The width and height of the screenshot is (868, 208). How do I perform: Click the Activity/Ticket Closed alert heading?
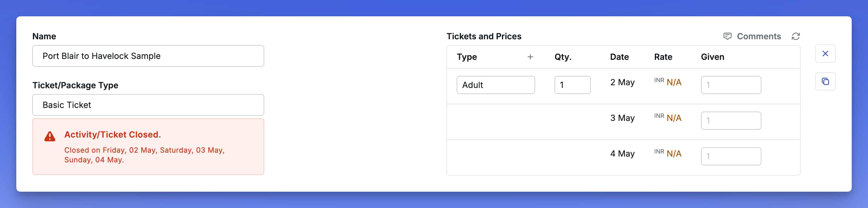(113, 135)
